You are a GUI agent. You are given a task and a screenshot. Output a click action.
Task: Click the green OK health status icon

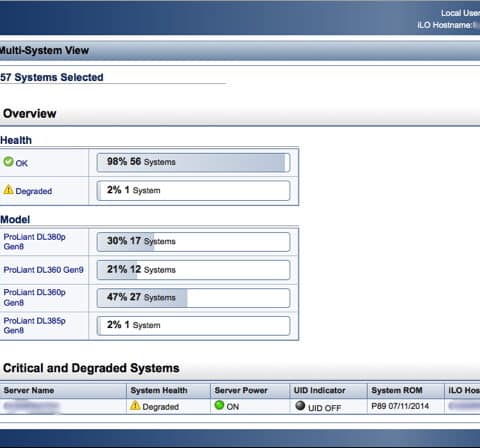click(8, 162)
